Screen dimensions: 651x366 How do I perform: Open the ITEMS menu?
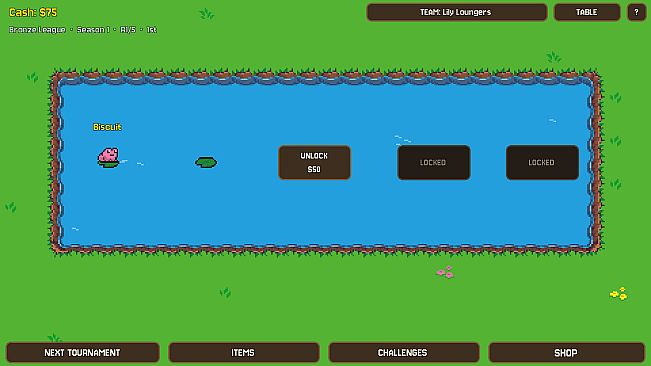pos(244,352)
